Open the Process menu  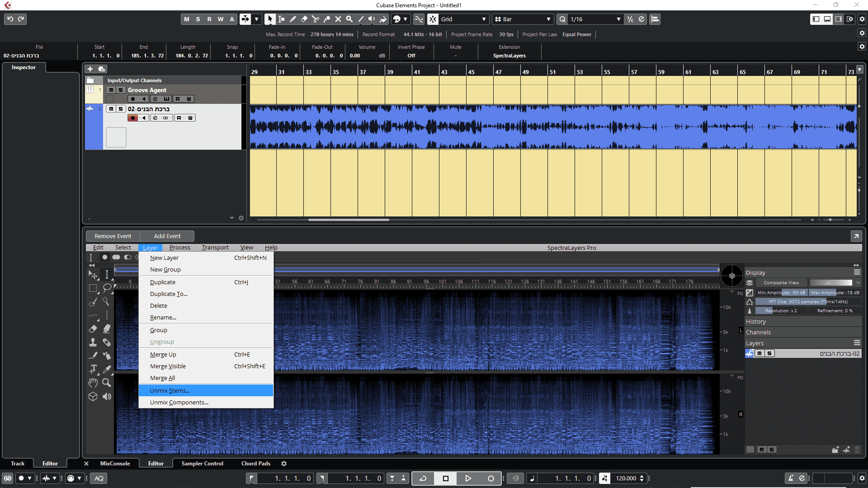[x=179, y=248]
